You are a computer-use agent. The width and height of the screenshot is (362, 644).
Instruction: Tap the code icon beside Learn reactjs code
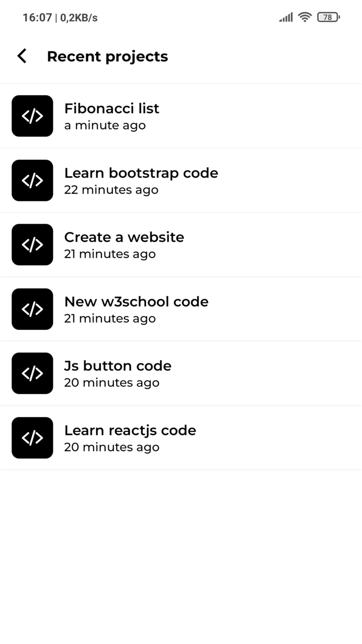(x=32, y=437)
